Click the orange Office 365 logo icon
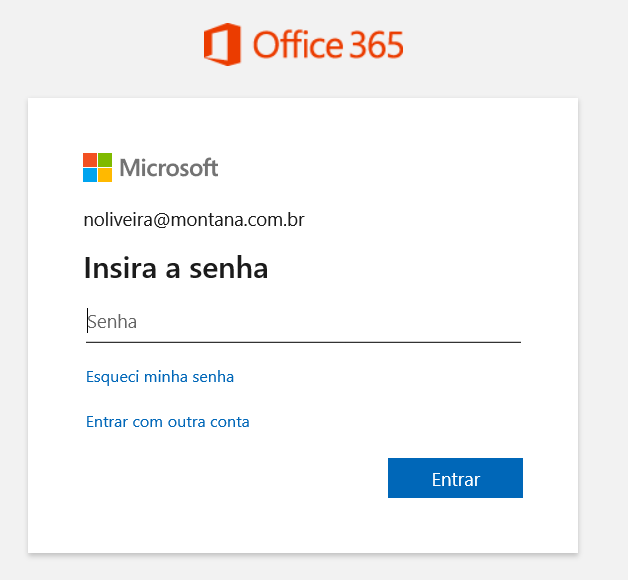 pos(222,46)
